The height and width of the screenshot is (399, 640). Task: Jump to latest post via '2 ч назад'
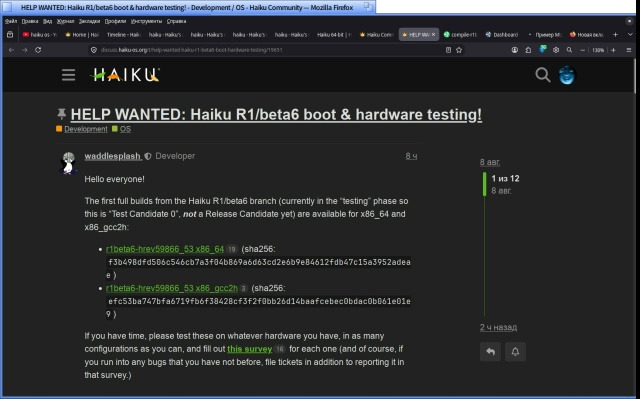coord(498,327)
